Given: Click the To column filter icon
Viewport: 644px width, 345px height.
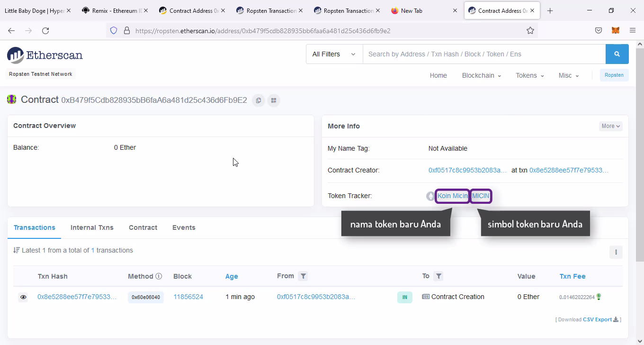Looking at the screenshot, I should pyautogui.click(x=438, y=276).
